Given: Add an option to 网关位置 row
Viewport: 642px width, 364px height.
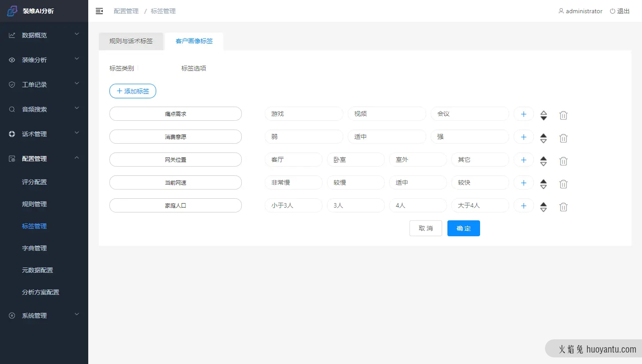Looking at the screenshot, I should (x=524, y=160).
